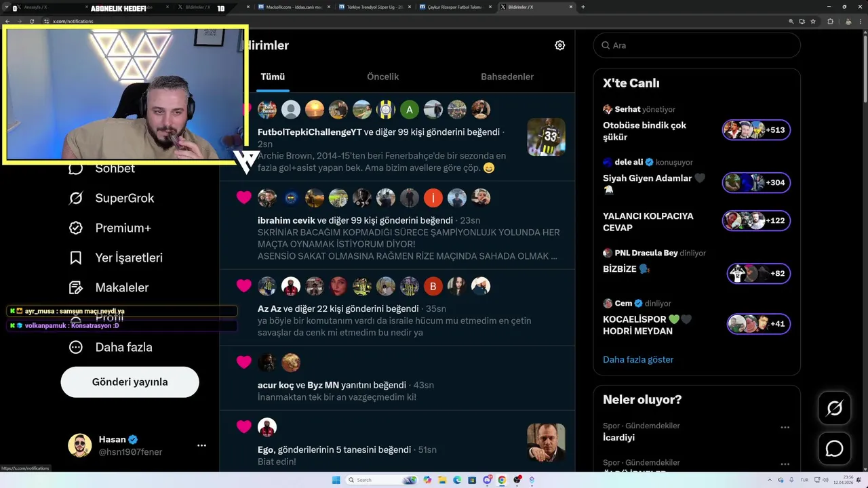Click taskbar Search box

click(x=381, y=480)
